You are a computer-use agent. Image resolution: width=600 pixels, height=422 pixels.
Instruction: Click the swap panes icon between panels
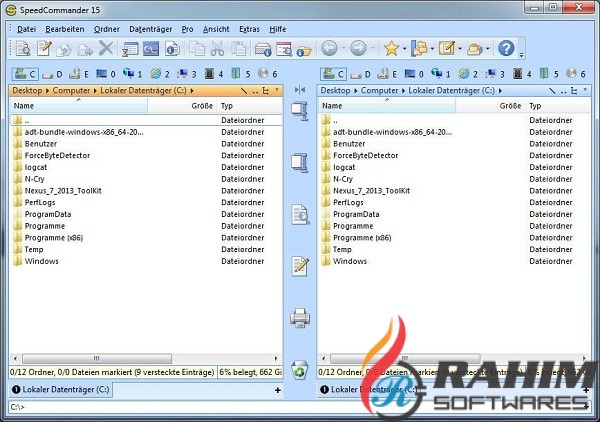click(x=300, y=90)
